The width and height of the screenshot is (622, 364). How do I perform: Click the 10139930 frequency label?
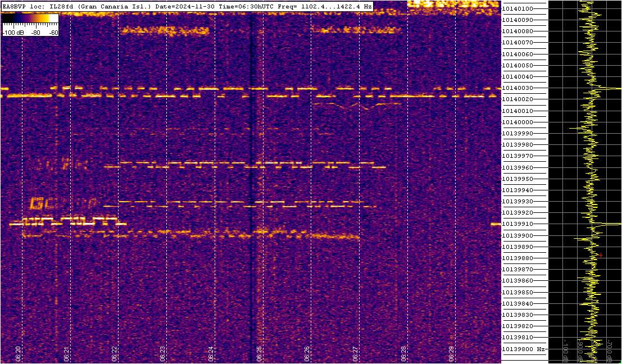click(517, 202)
